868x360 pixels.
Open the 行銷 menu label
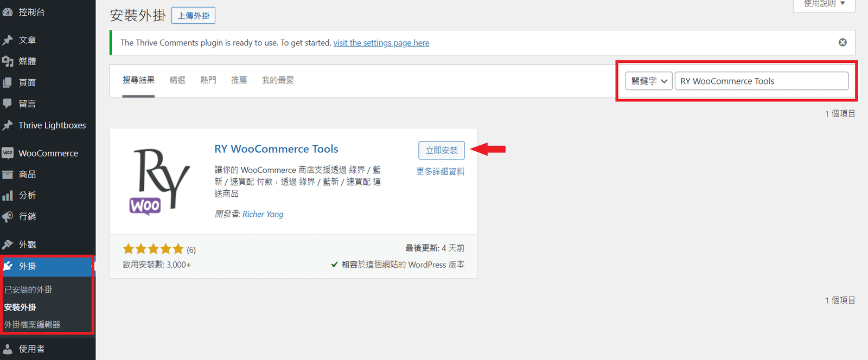(27, 216)
